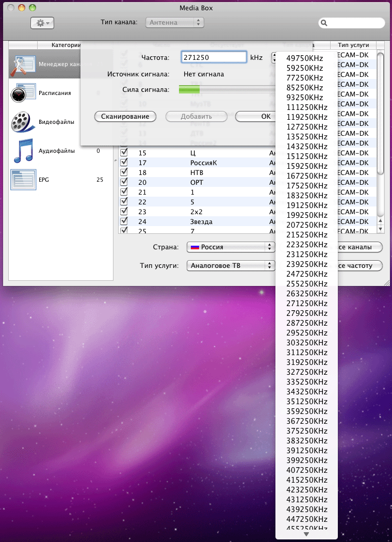The height and width of the screenshot is (542, 392).
Task: Toggle checkbox for channel 15
Action: point(124,153)
